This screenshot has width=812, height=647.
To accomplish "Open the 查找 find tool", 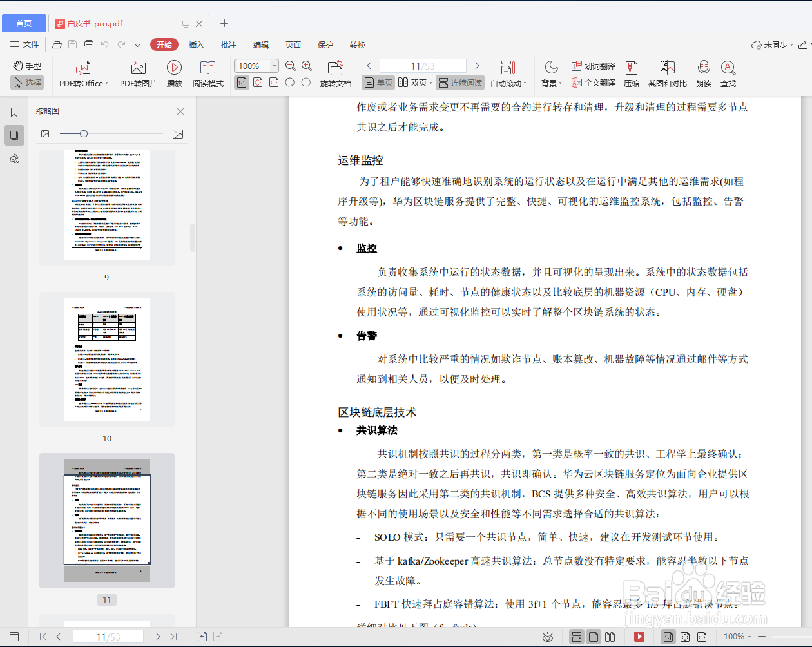I will (x=728, y=74).
